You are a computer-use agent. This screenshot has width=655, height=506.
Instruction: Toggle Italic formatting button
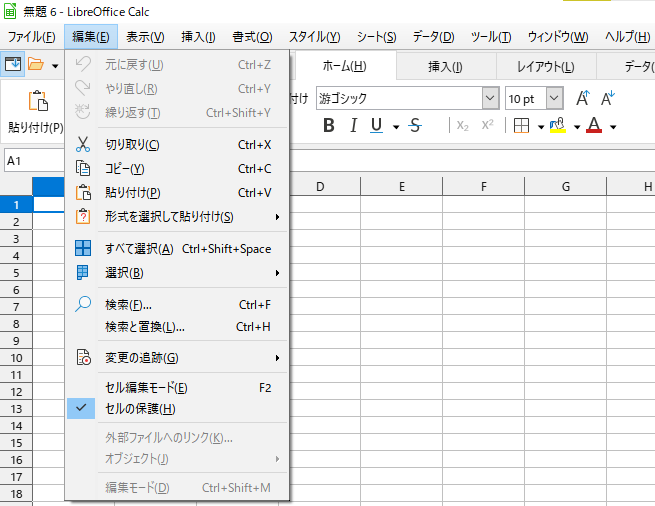click(354, 125)
